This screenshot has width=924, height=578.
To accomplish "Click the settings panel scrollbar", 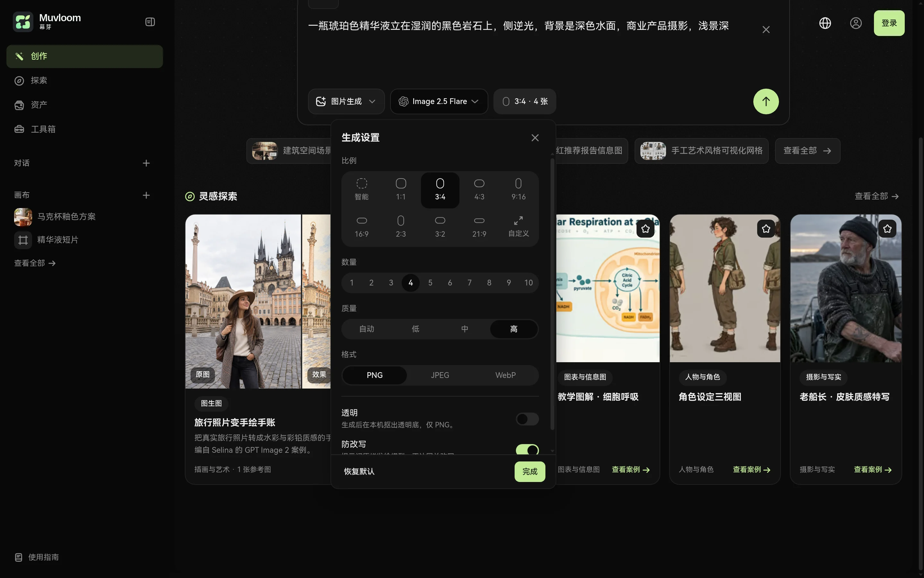I will [552, 293].
